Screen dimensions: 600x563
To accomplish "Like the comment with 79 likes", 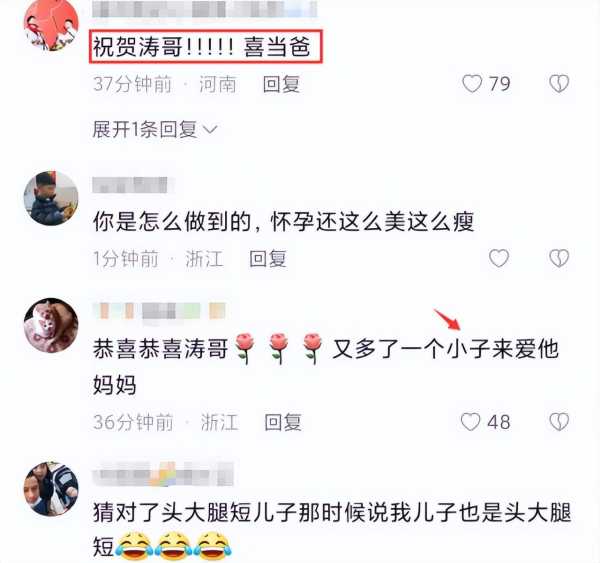I will coord(472,83).
